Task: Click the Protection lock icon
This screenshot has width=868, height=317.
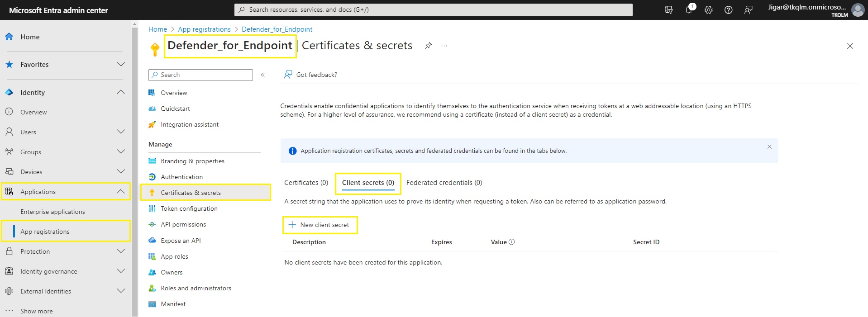Action: tap(9, 251)
